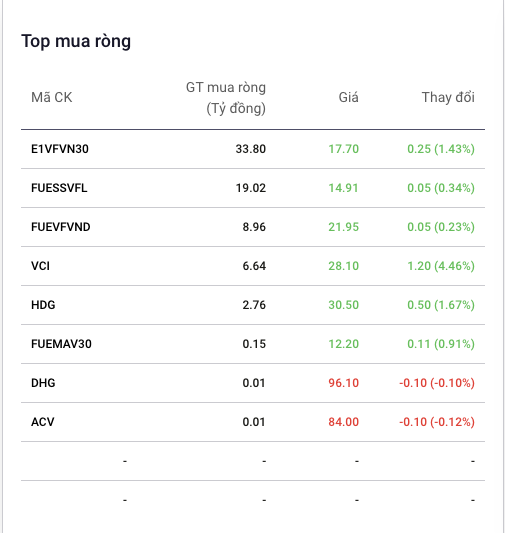Open the VCI stock code

pyautogui.click(x=40, y=266)
